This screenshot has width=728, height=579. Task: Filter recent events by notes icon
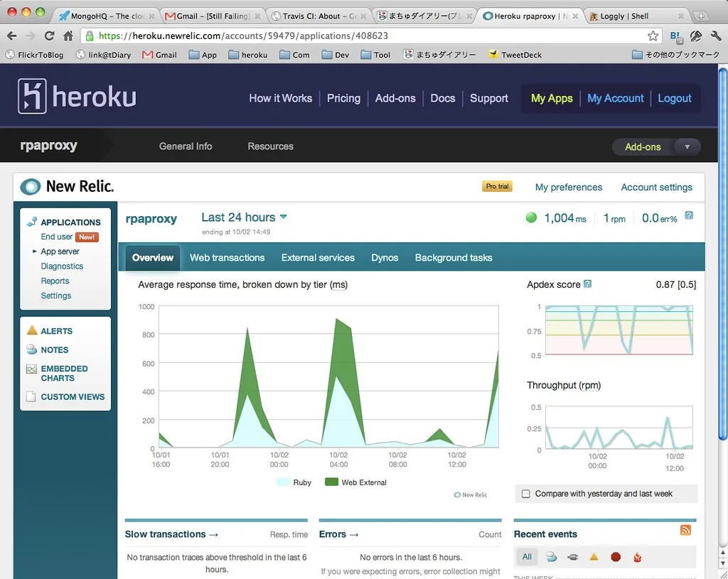click(x=551, y=557)
